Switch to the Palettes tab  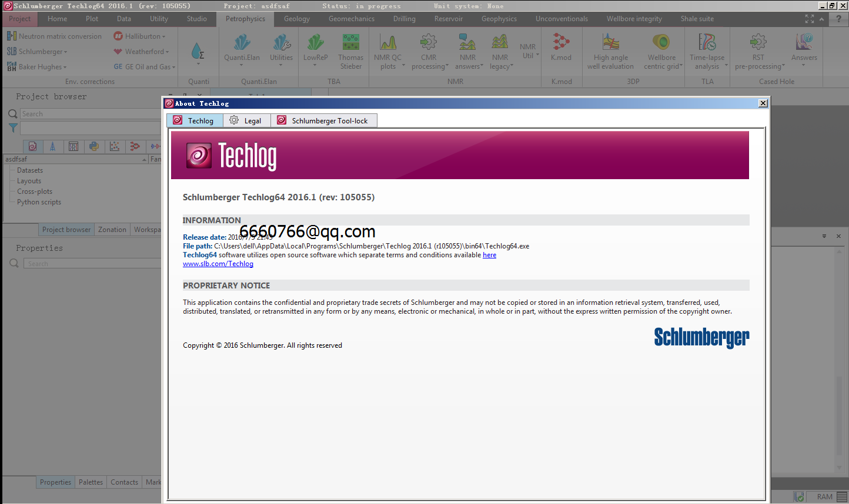[91, 482]
